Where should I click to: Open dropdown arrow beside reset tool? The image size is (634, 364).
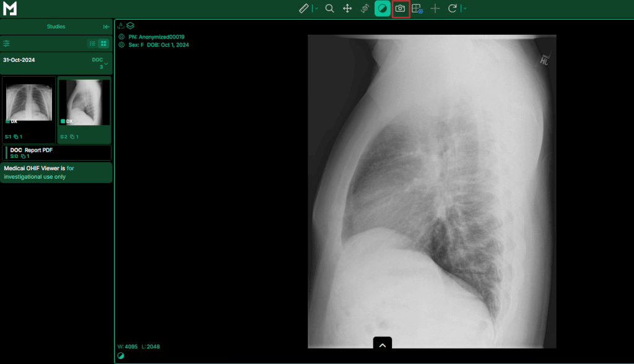[x=464, y=9]
